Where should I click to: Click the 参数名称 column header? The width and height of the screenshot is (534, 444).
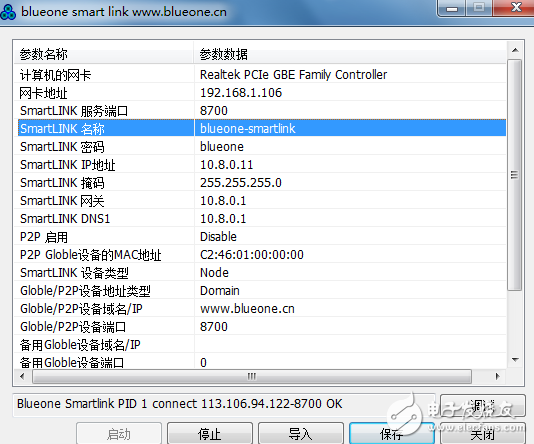click(104, 54)
